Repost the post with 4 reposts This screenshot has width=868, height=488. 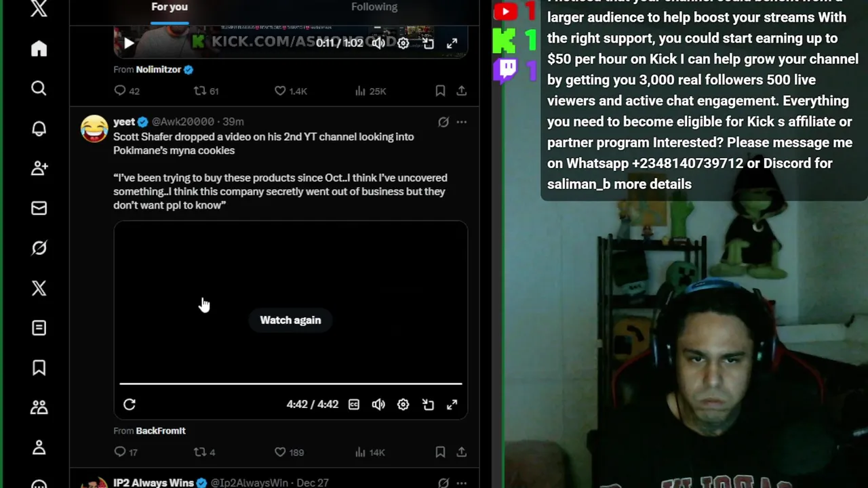coord(204,452)
